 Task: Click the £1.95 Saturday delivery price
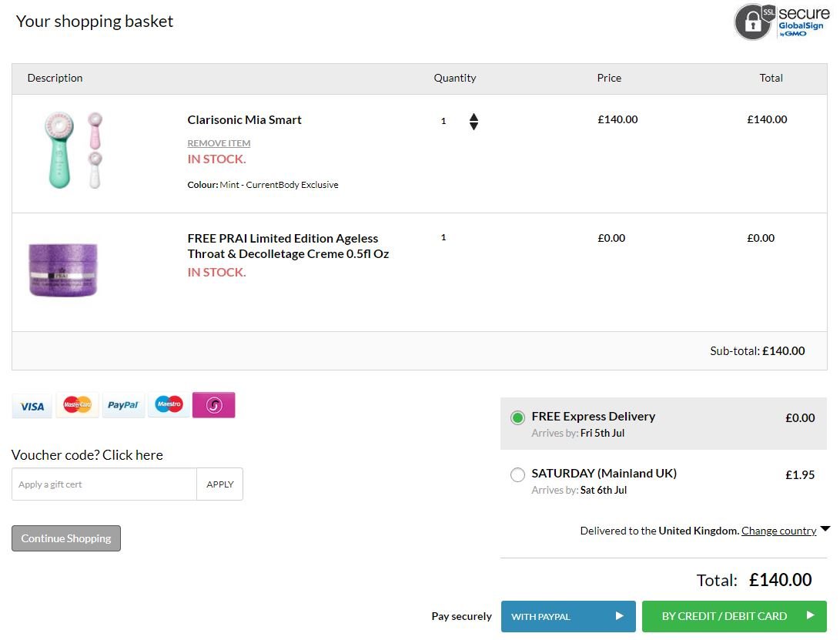pos(800,475)
